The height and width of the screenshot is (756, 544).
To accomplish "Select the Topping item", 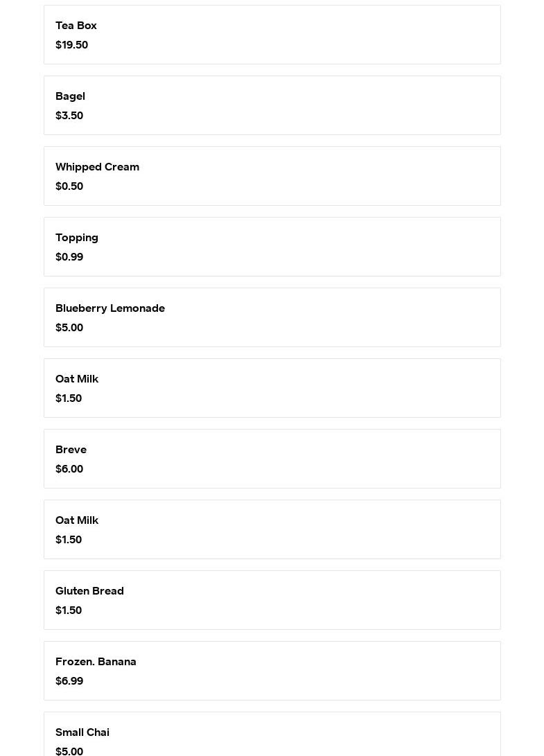I will point(272,247).
